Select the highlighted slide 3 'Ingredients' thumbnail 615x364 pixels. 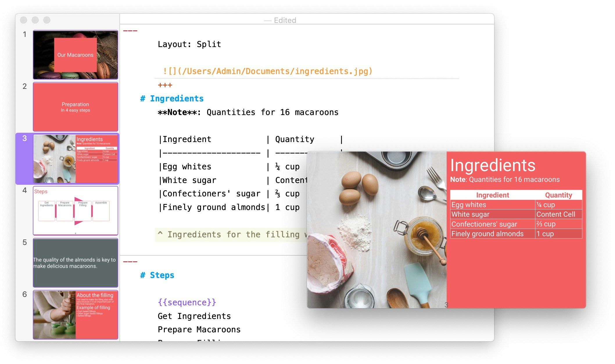[x=75, y=159]
